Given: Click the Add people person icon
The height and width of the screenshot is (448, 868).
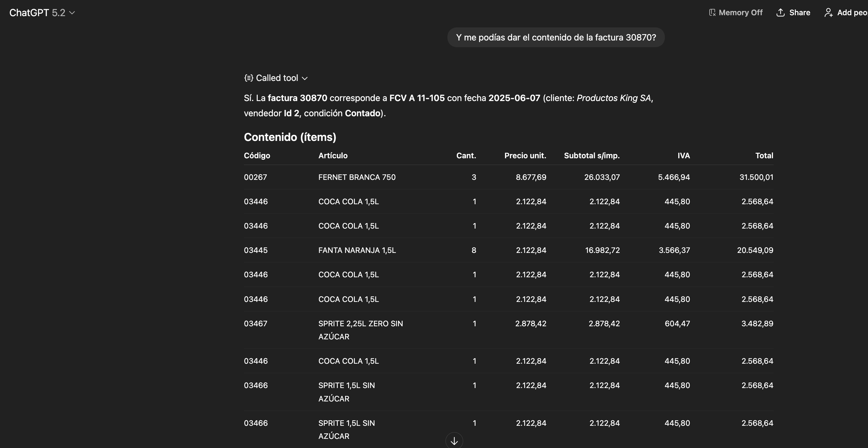Looking at the screenshot, I should click(x=828, y=12).
